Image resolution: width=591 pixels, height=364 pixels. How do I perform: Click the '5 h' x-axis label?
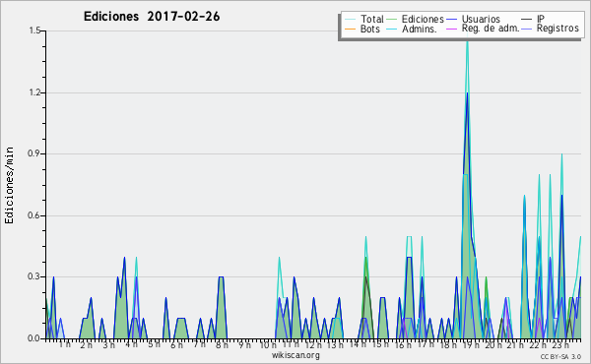click(154, 344)
